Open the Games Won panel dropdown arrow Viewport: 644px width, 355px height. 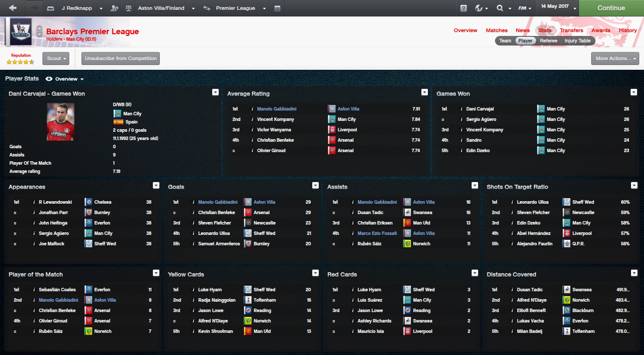[x=634, y=92]
